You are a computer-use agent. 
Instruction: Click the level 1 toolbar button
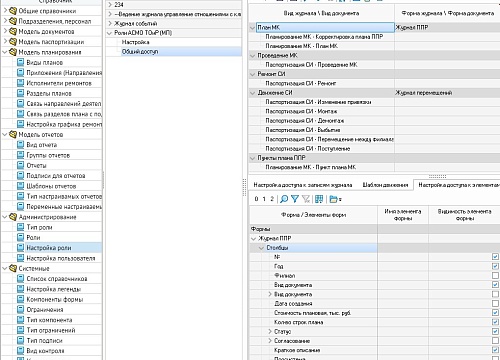[264, 199]
